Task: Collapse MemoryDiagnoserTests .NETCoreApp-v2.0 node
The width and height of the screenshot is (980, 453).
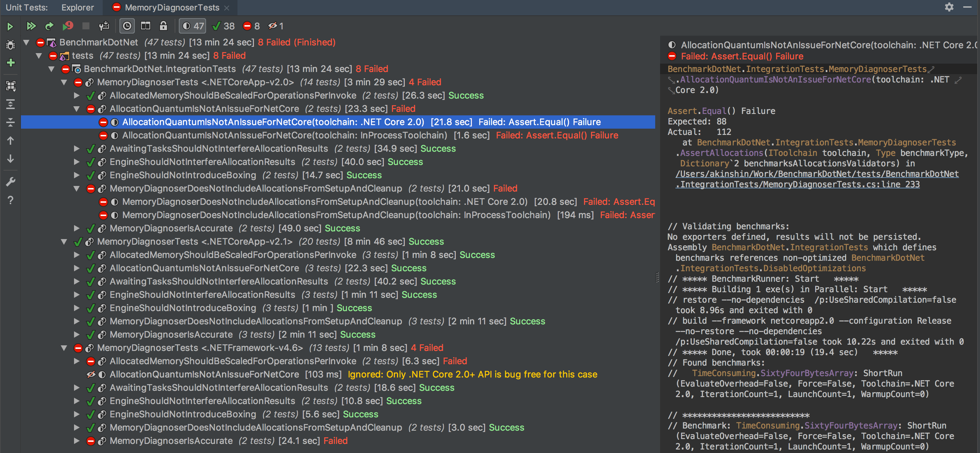Action: pos(64,82)
